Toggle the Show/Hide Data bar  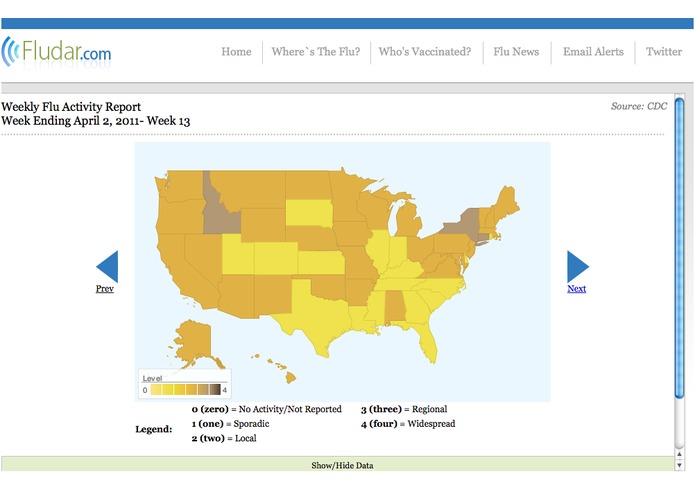tap(337, 465)
